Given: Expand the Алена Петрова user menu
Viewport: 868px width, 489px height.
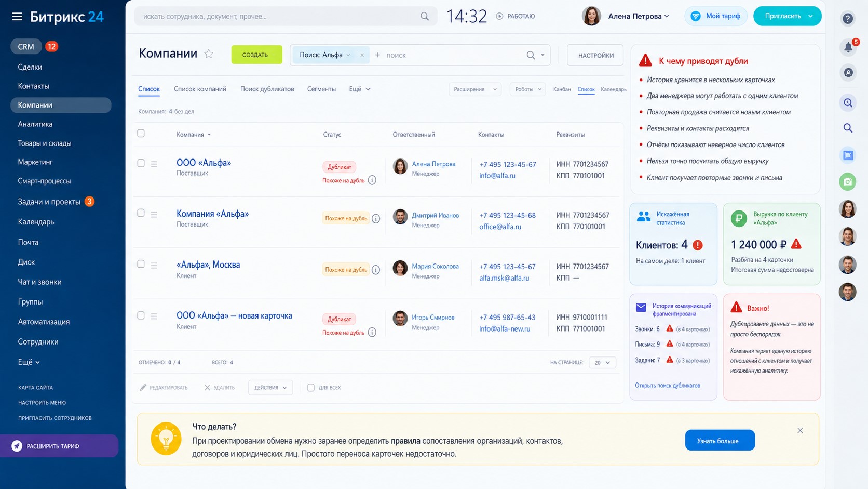Looking at the screenshot, I should click(x=639, y=16).
